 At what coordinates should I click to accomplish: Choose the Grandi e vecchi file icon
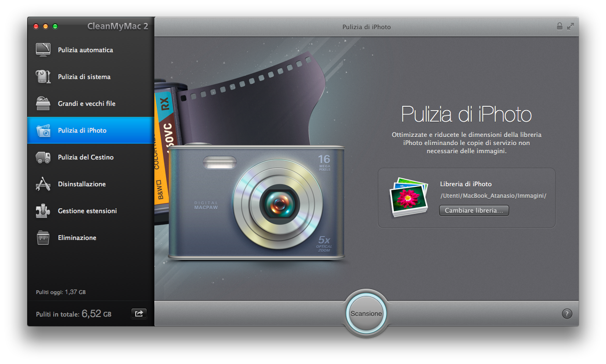tap(43, 103)
